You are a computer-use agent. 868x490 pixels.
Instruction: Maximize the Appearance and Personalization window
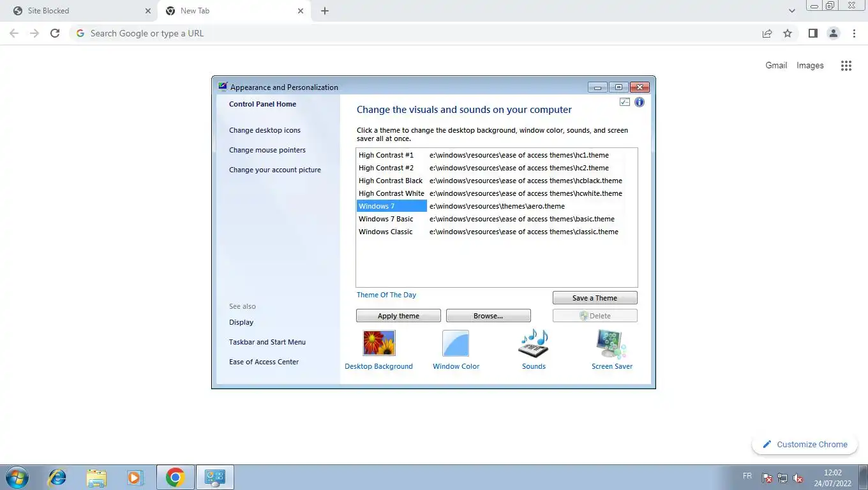(618, 87)
